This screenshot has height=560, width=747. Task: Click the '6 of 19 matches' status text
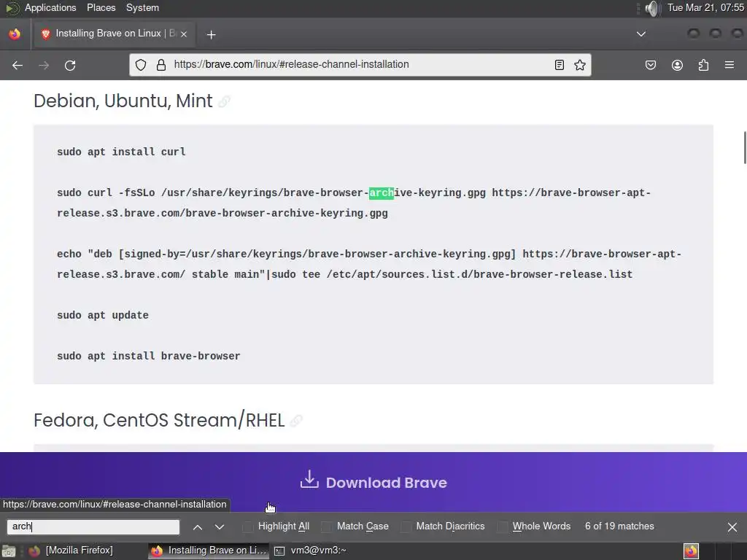tap(619, 526)
